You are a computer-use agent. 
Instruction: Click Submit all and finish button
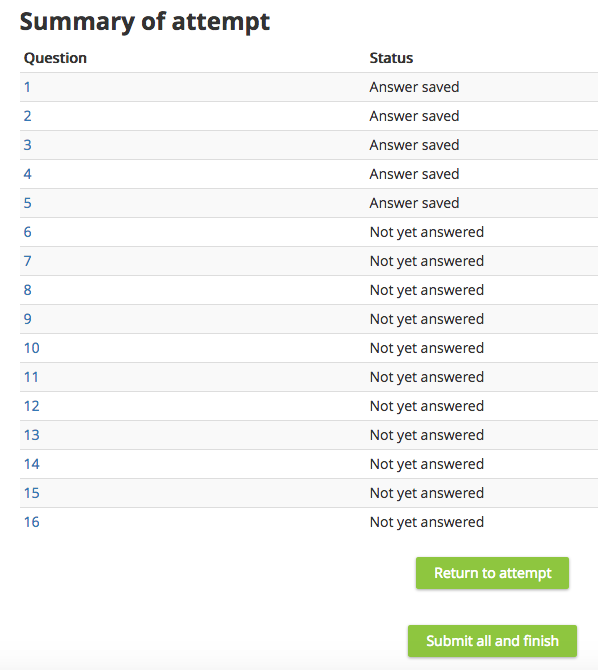coord(492,641)
